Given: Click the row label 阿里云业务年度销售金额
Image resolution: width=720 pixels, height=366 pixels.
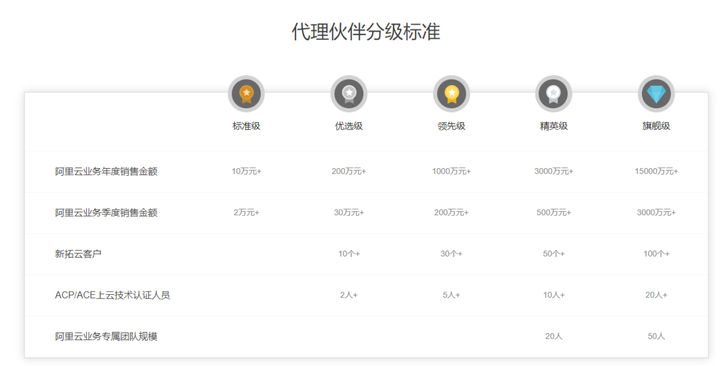Looking at the screenshot, I should click(x=106, y=171).
